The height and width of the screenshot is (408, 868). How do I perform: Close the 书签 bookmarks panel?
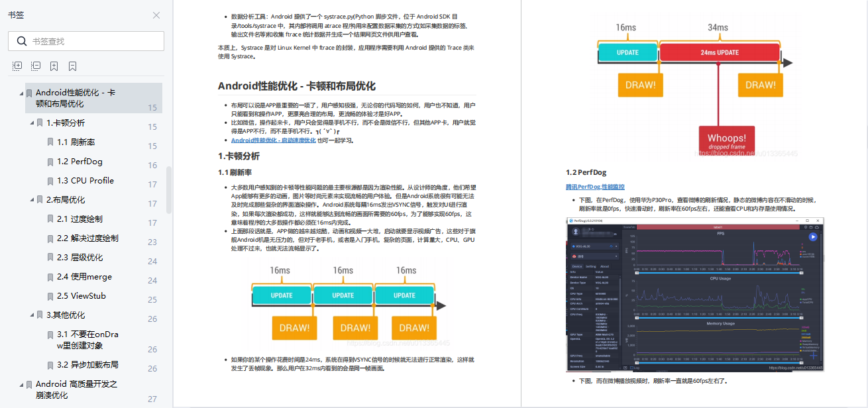click(x=156, y=15)
